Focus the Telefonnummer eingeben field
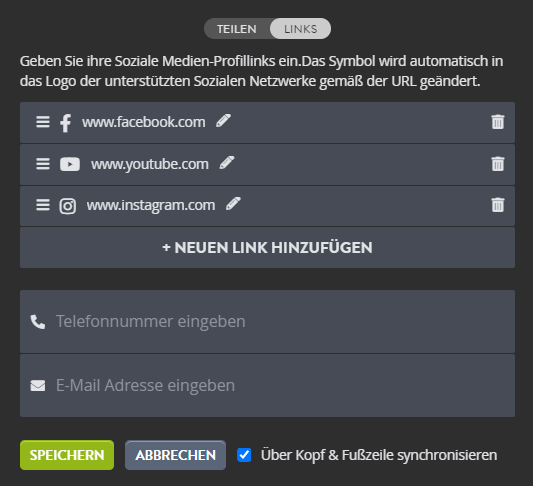This screenshot has width=533, height=486. [267, 322]
